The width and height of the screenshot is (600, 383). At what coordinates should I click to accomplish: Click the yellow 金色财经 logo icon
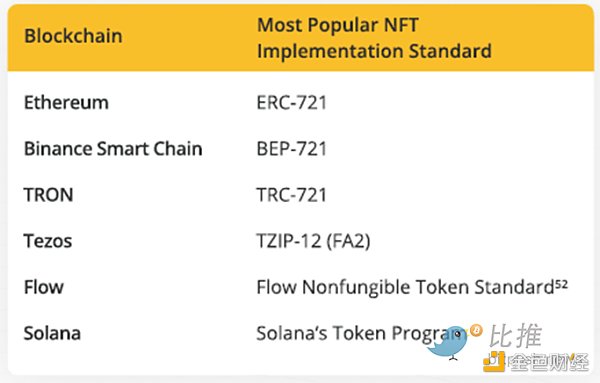(494, 361)
